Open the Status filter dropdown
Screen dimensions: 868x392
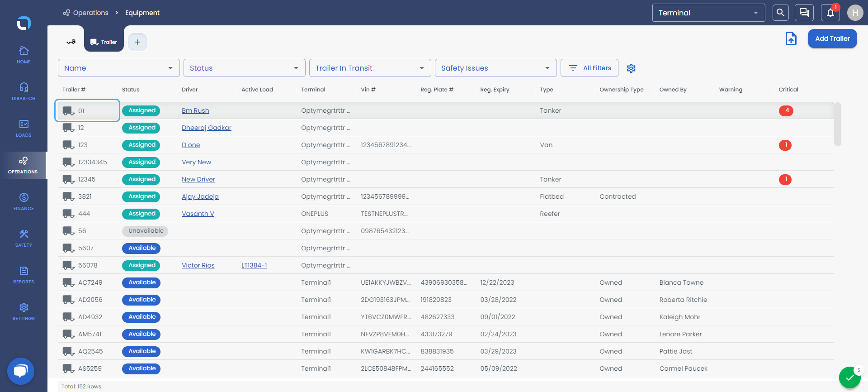[245, 68]
